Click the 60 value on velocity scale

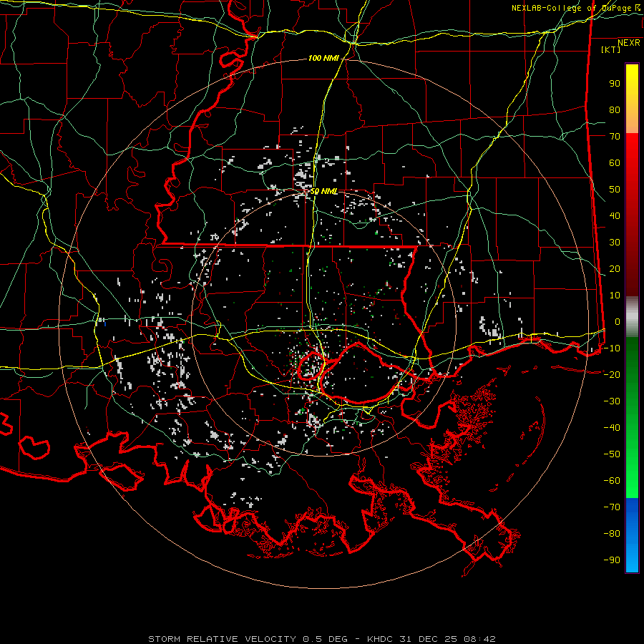(615, 163)
